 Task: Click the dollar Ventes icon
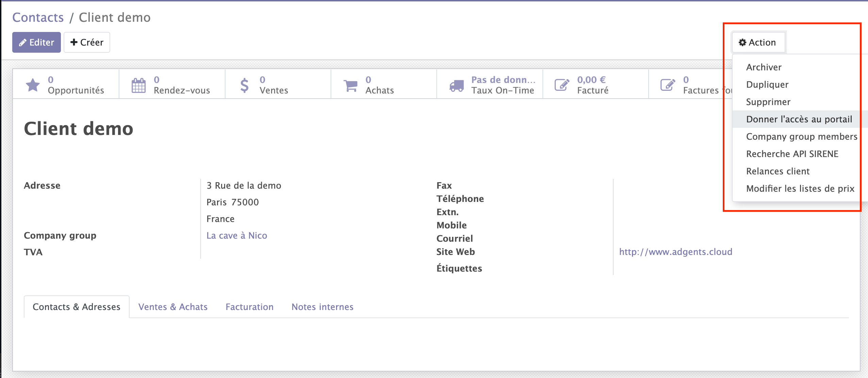coord(244,85)
